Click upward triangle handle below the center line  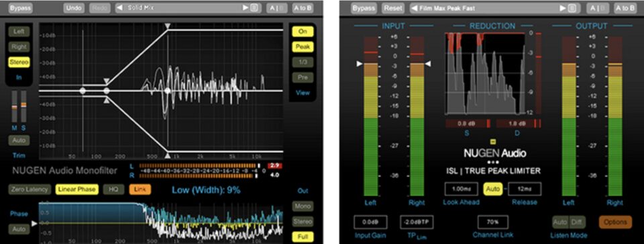pyautogui.click(x=107, y=100)
